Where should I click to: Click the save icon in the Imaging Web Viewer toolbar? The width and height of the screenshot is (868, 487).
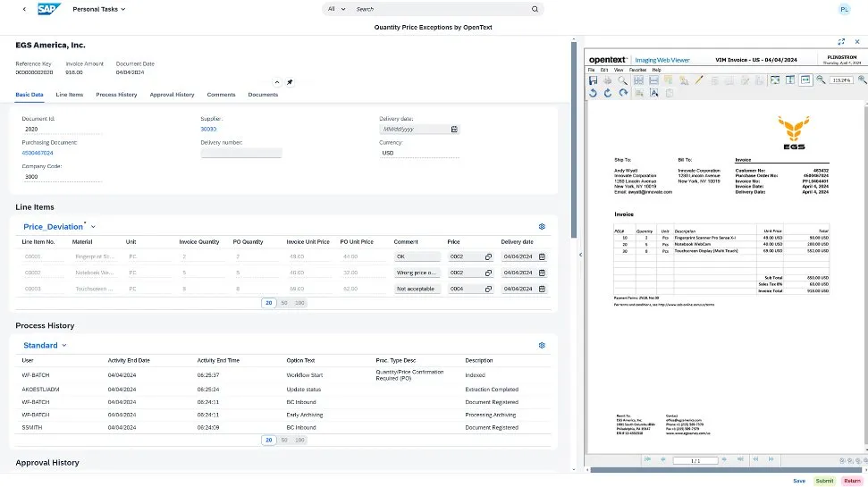(x=594, y=80)
